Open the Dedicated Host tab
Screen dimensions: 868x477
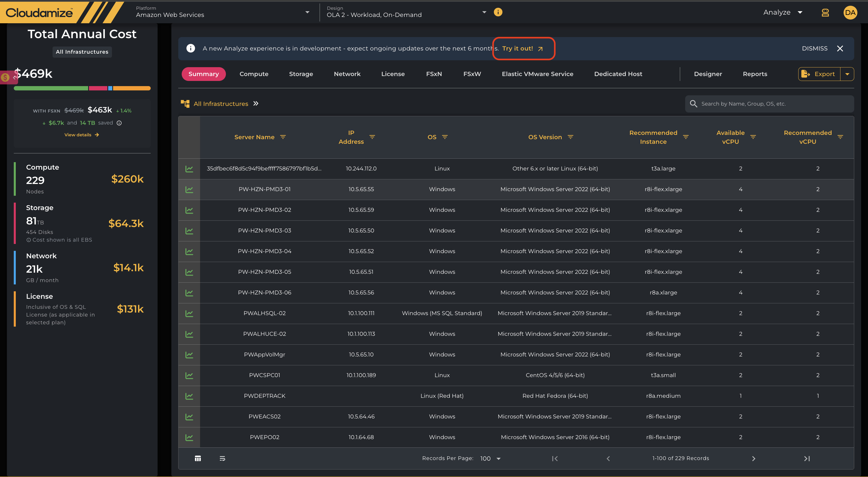pyautogui.click(x=618, y=74)
